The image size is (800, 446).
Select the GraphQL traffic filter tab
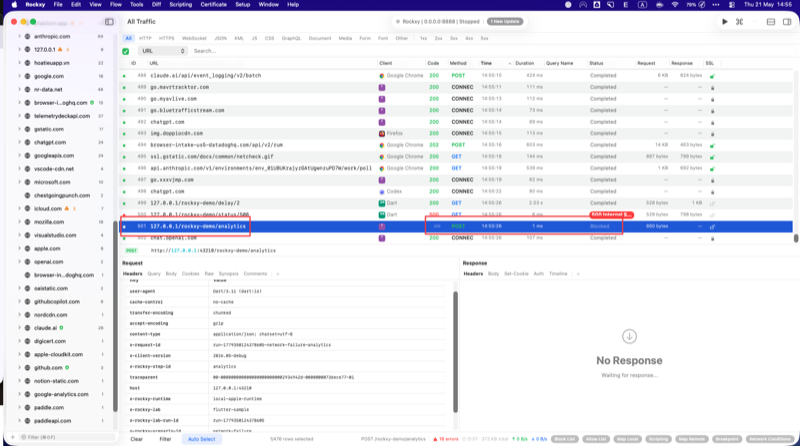pos(291,38)
